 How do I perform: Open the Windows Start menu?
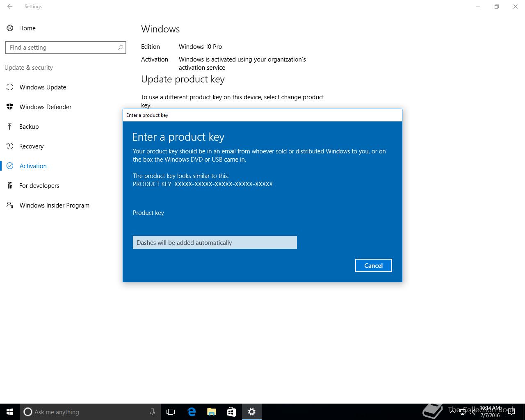[x=10, y=412]
